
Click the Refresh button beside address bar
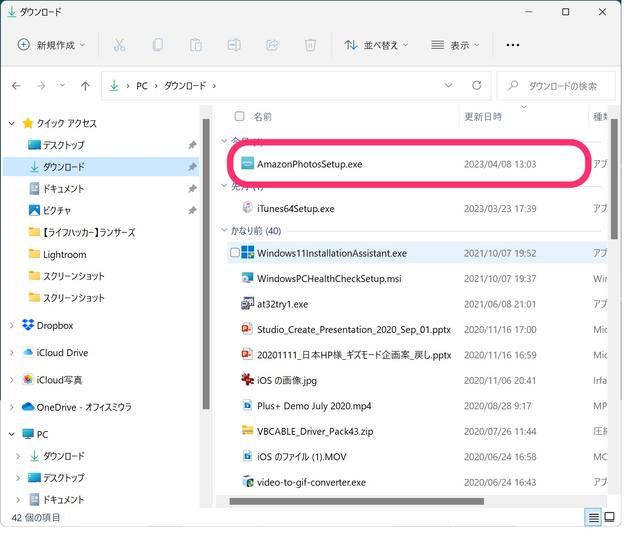[477, 86]
